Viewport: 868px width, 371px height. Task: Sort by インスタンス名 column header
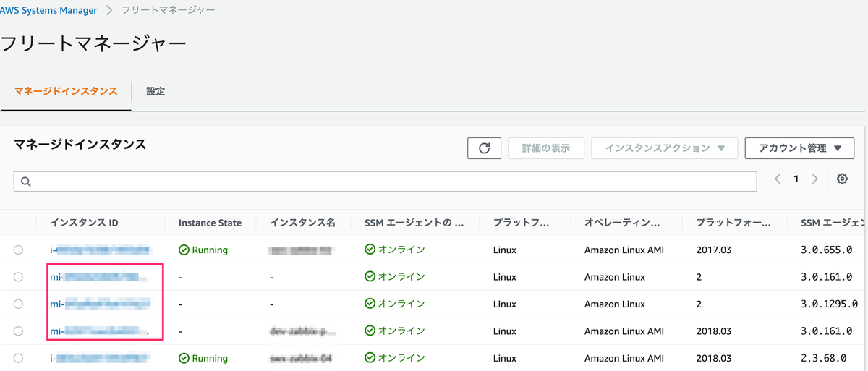[302, 223]
